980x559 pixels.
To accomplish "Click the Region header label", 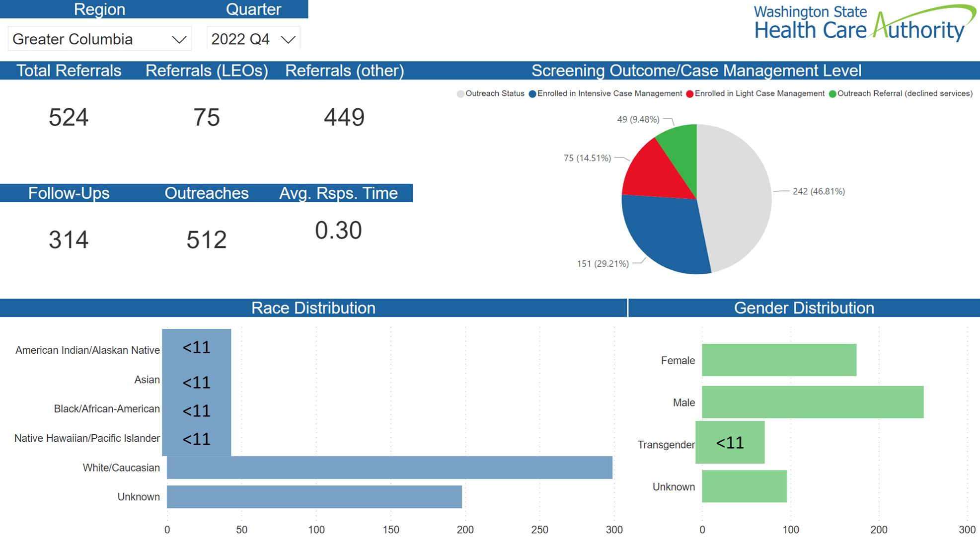I will click(x=99, y=9).
